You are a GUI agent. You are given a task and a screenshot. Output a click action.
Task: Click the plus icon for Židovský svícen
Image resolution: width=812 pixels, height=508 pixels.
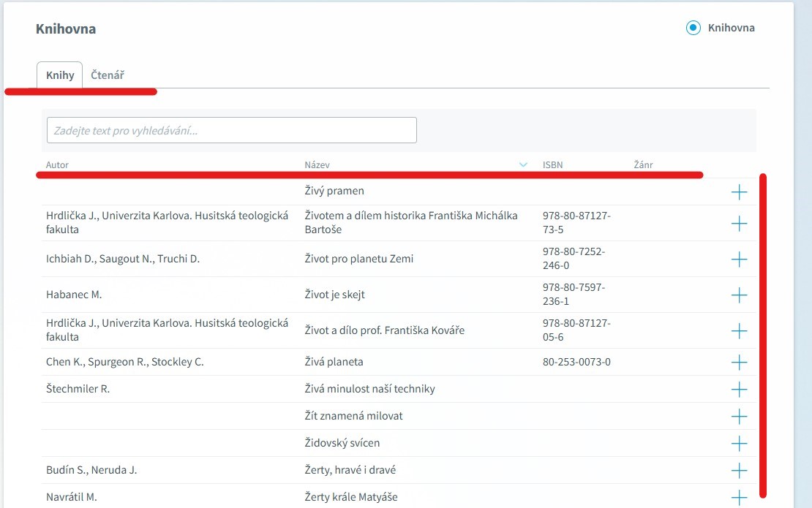739,443
